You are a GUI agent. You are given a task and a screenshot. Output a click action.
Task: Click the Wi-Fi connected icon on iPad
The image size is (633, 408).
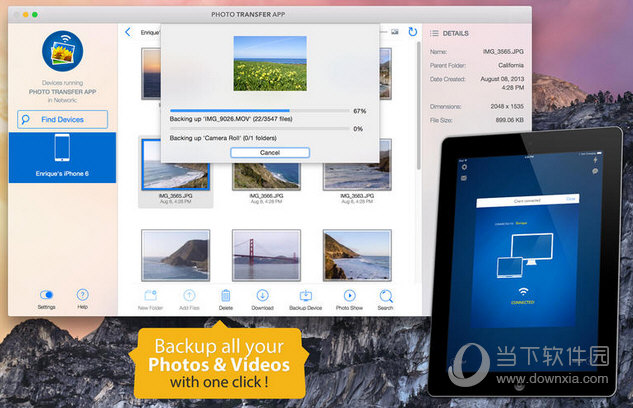coord(523,292)
